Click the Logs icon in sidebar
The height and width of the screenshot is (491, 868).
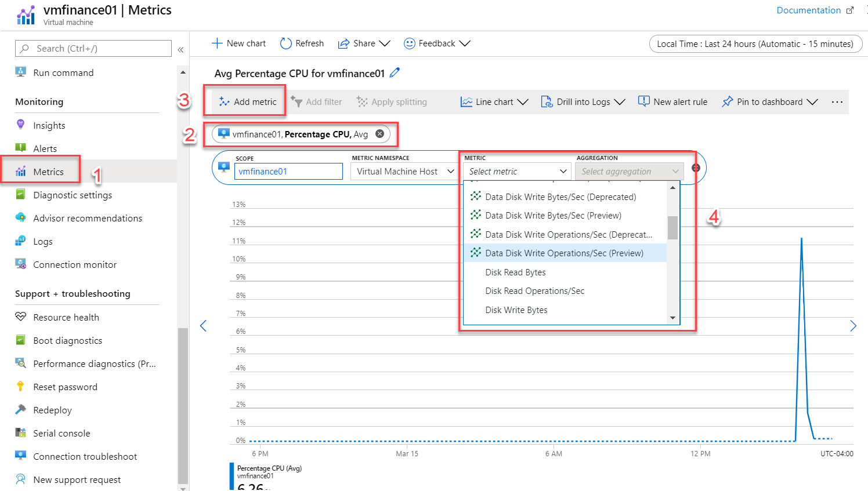(x=21, y=241)
